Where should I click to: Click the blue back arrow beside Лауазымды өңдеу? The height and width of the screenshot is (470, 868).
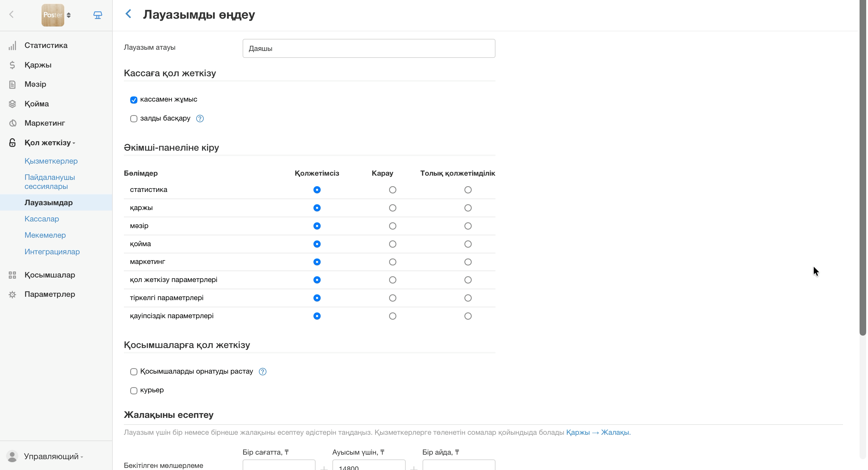[x=128, y=14]
